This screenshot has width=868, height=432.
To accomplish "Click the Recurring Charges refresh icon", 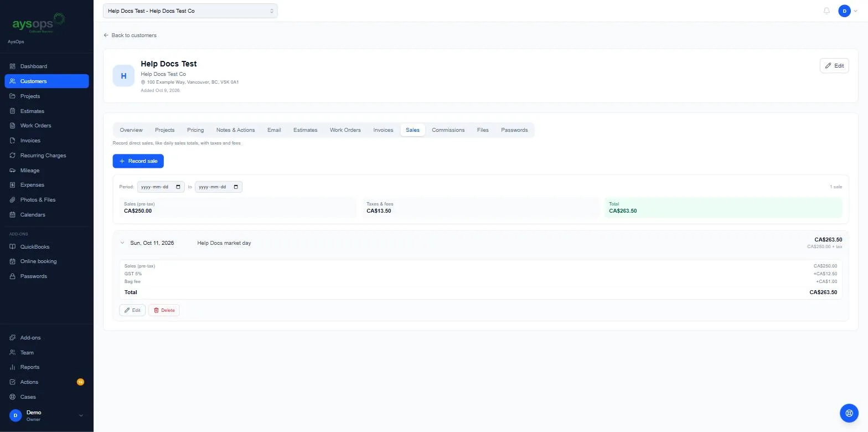I will [x=13, y=156].
